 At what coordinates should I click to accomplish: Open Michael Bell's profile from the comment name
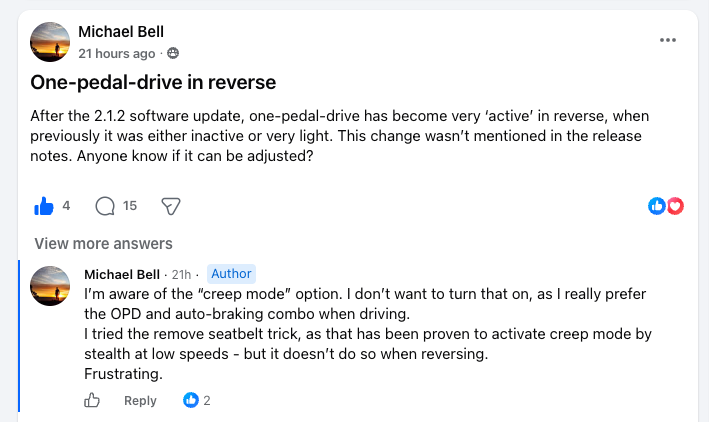pos(122,275)
